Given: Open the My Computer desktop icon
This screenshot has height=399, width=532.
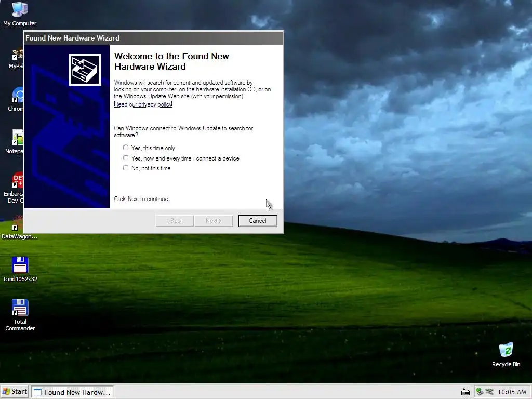Looking at the screenshot, I should 20,14.
